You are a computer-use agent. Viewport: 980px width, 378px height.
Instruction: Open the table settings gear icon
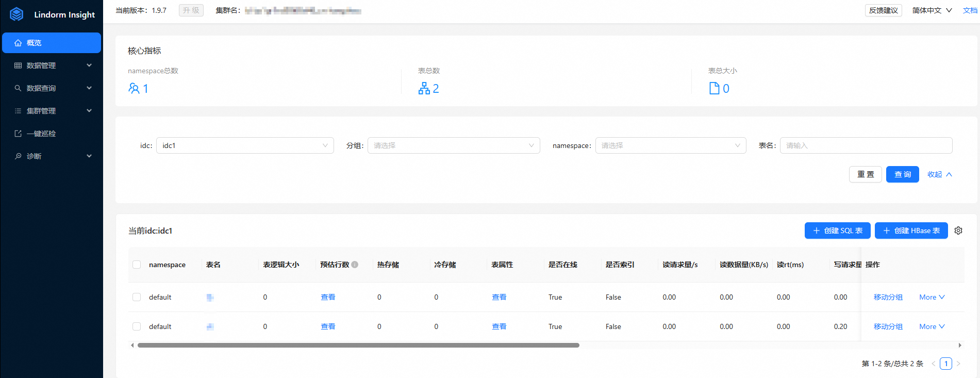click(958, 231)
